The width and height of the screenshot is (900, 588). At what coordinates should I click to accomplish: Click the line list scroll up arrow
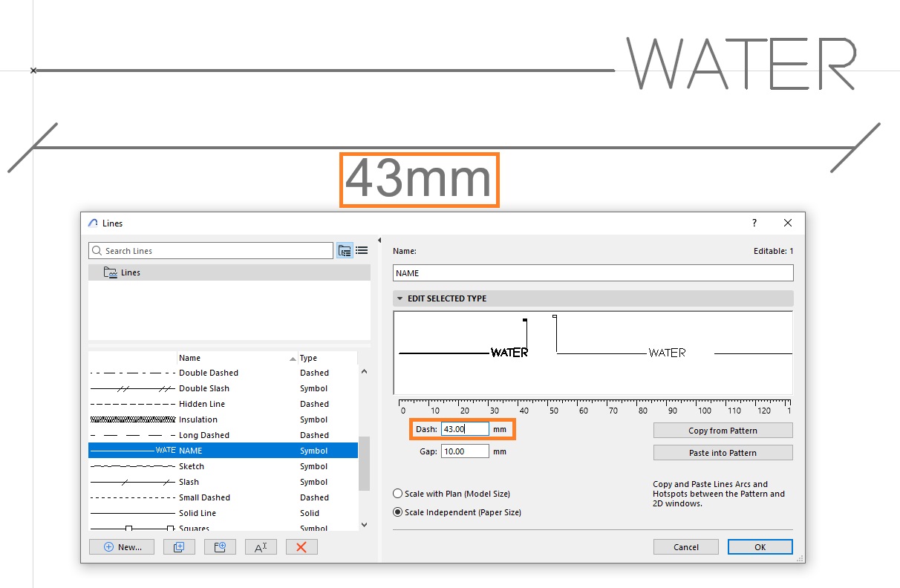coord(364,371)
